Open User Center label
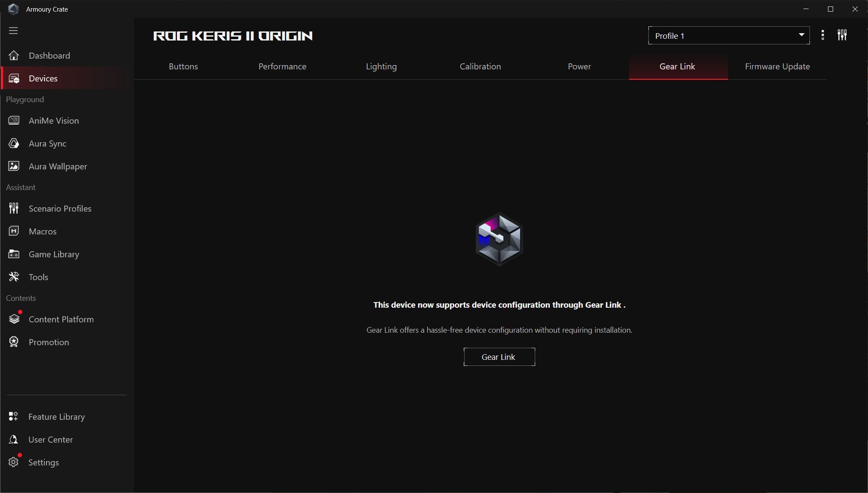 (51, 440)
